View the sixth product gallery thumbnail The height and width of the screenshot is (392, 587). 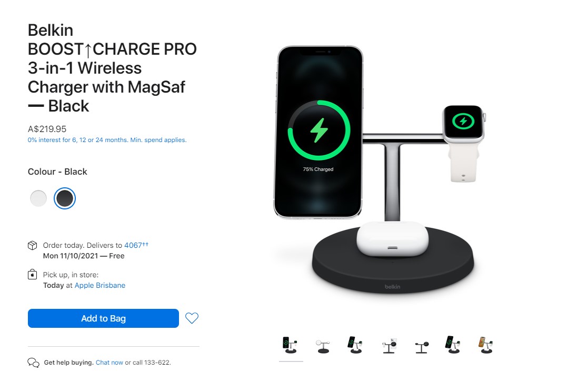tap(453, 345)
